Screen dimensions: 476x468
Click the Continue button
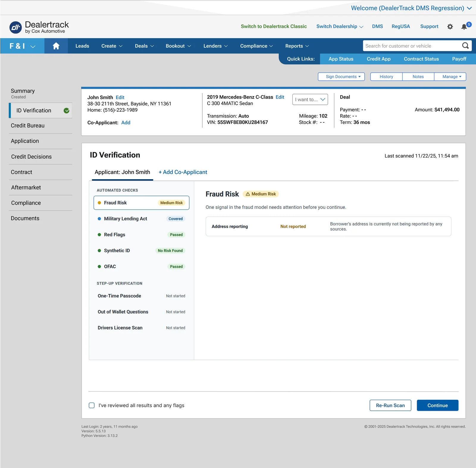click(x=437, y=405)
